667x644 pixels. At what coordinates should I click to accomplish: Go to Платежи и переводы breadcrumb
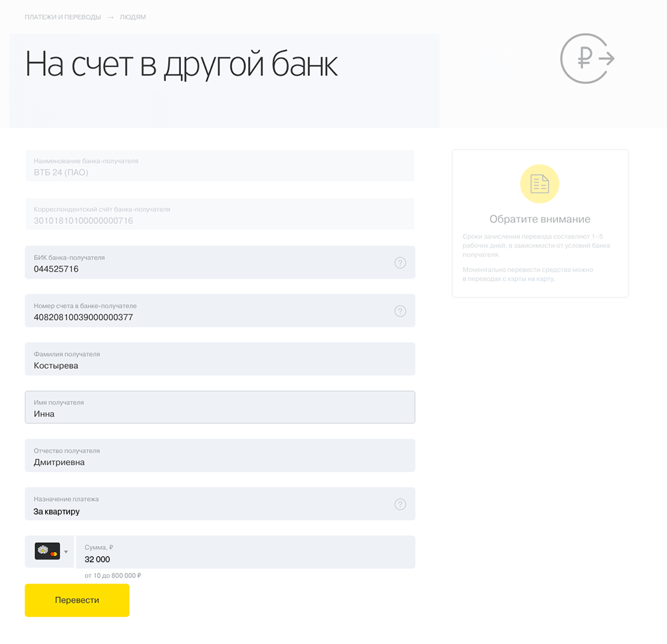click(63, 17)
